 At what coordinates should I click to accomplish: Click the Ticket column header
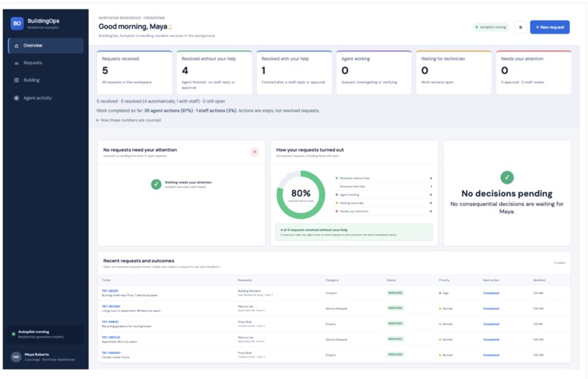tap(106, 280)
